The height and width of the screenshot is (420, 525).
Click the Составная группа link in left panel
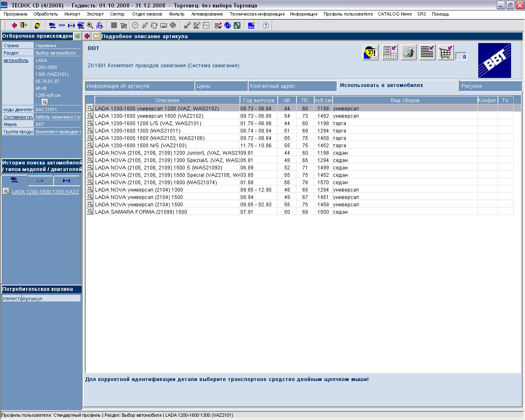coord(18,117)
